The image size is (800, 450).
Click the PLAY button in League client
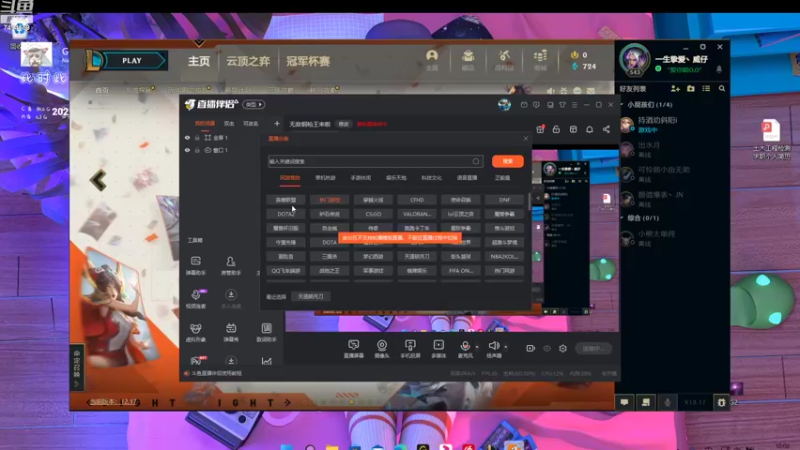(132, 61)
